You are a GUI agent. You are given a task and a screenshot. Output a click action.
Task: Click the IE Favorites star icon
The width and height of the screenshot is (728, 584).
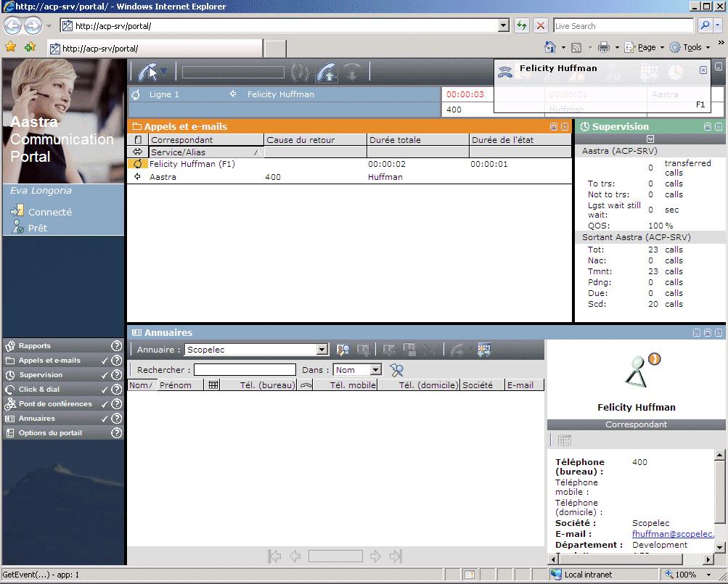click(10, 47)
